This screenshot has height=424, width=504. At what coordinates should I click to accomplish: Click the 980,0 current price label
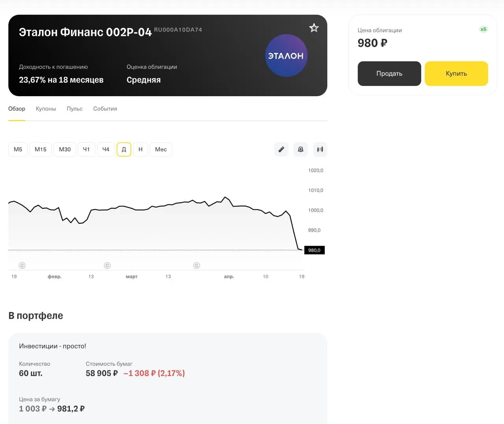coord(314,250)
